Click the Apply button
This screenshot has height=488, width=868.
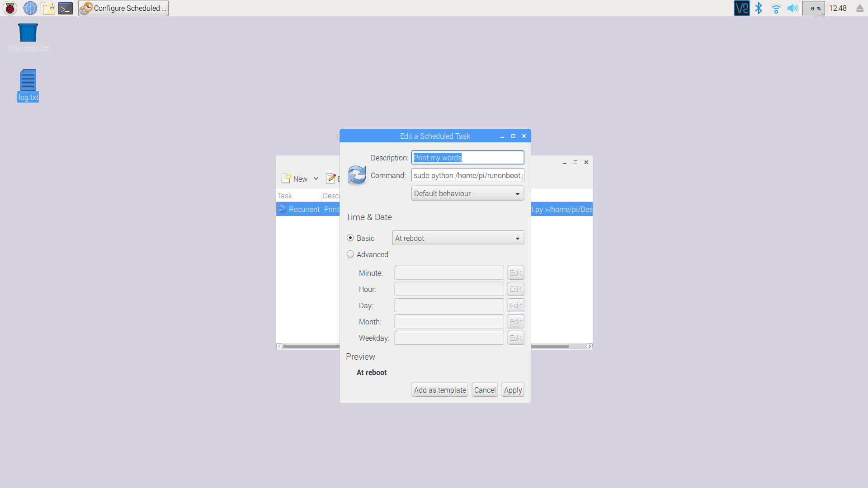[x=513, y=390]
